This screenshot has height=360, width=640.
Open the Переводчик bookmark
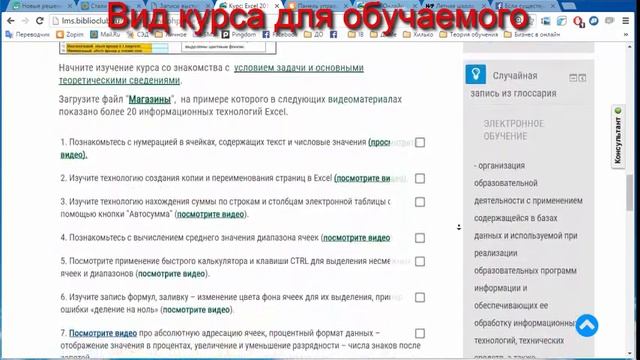pyautogui.click(x=27, y=35)
